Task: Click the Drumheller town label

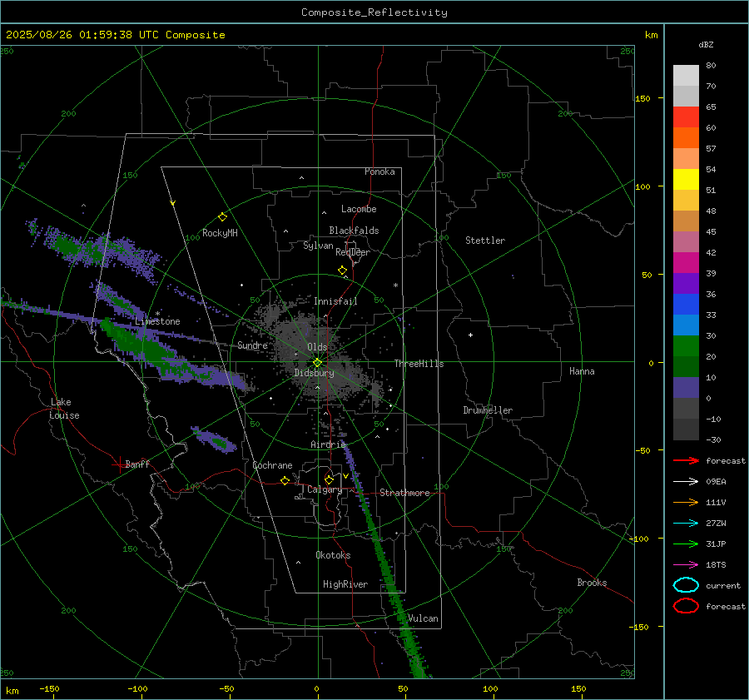Action: [488, 410]
